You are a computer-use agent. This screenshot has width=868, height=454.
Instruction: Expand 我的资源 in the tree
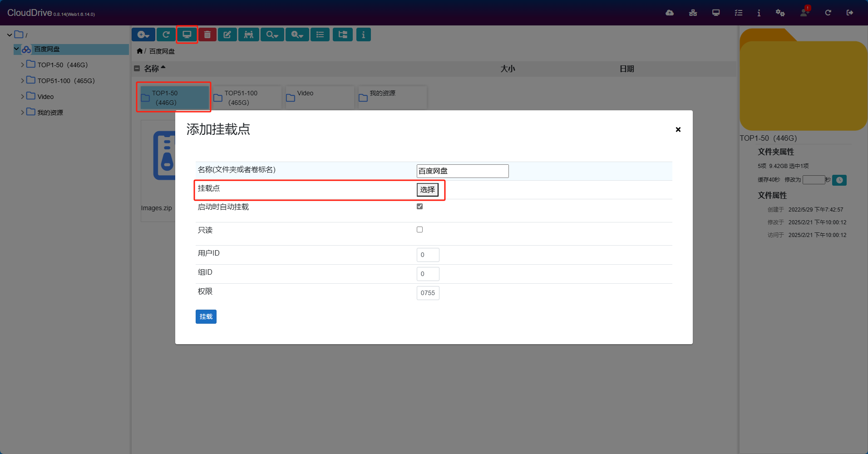click(x=22, y=113)
